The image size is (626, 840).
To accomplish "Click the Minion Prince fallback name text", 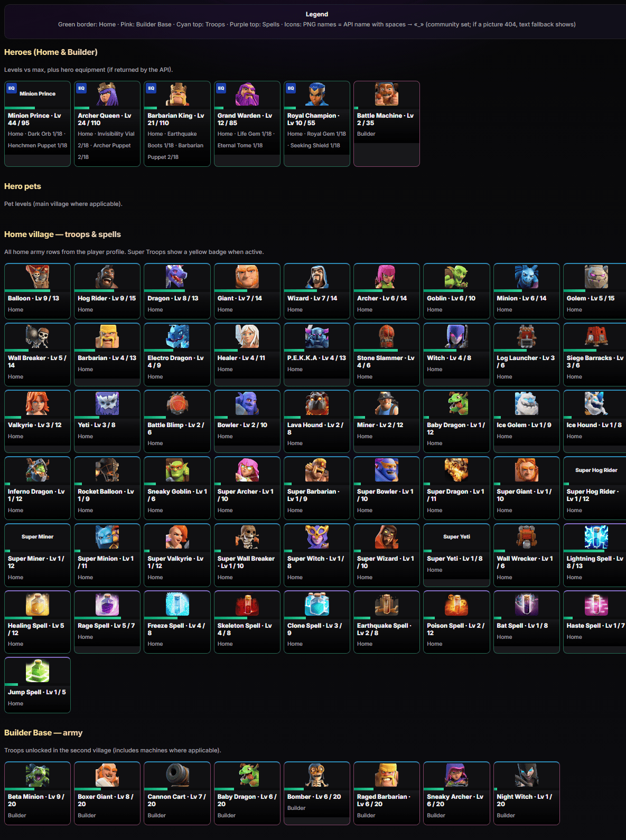I will [x=38, y=94].
